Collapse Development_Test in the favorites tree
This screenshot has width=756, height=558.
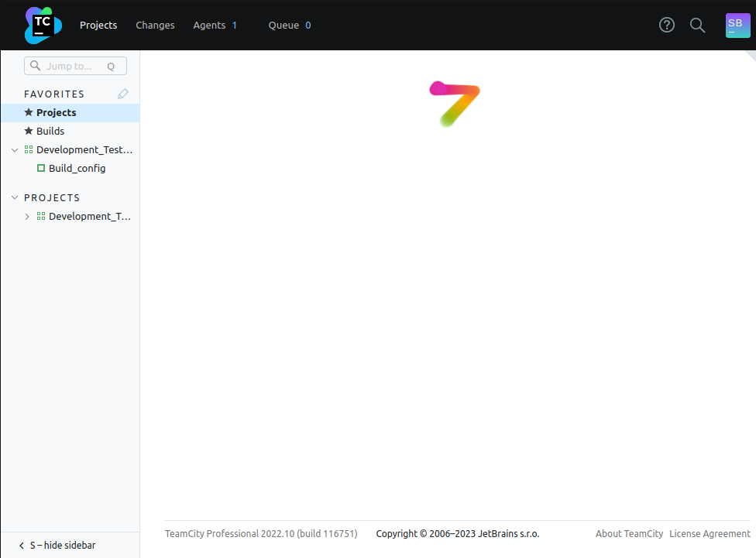click(x=15, y=149)
